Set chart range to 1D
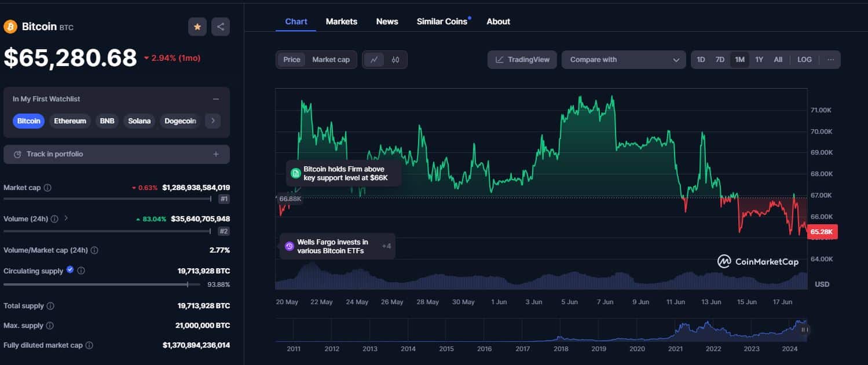The image size is (868, 365). [x=701, y=60]
